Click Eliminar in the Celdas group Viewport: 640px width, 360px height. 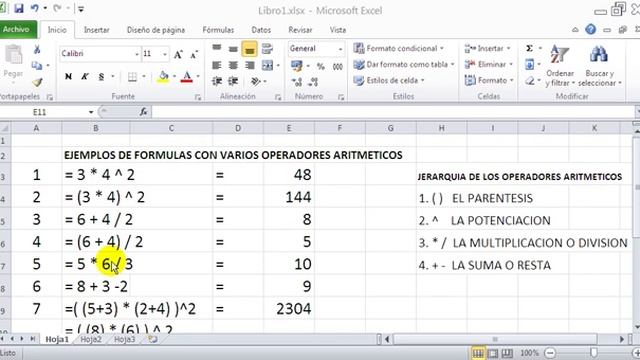[489, 64]
